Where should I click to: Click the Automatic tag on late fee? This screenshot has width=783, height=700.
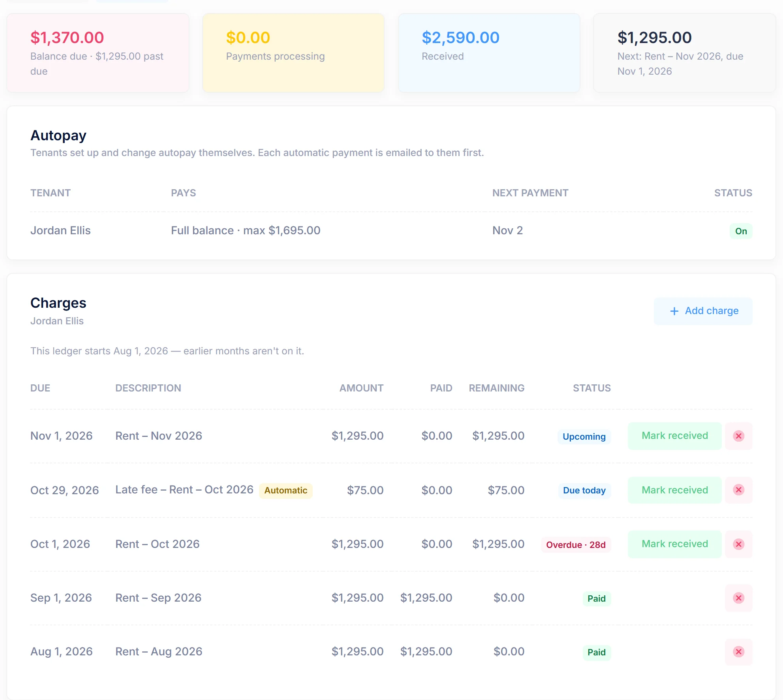[285, 490]
